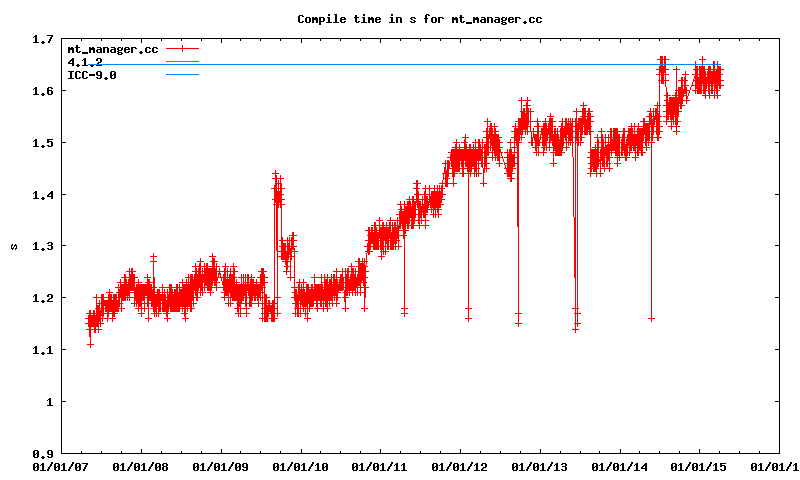This screenshot has width=800, height=480.
Task: Click the 01/01/07 x-axis date label
Action: pos(59,466)
